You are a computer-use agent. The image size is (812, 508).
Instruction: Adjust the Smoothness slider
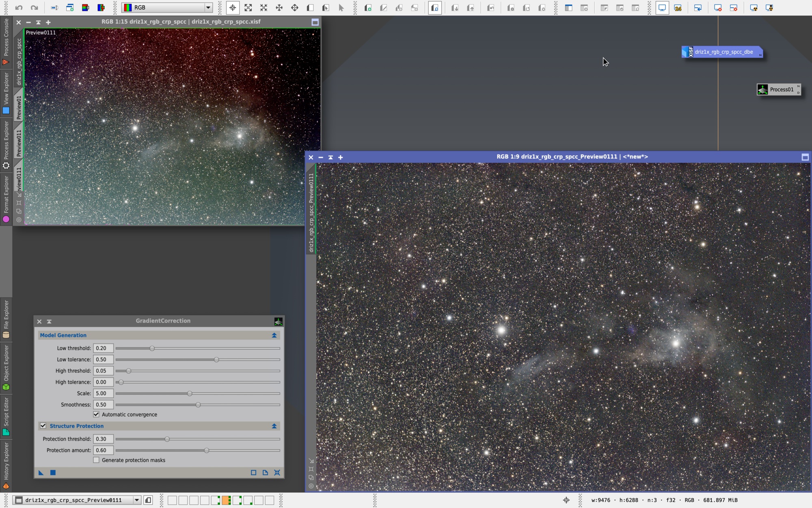pos(198,405)
